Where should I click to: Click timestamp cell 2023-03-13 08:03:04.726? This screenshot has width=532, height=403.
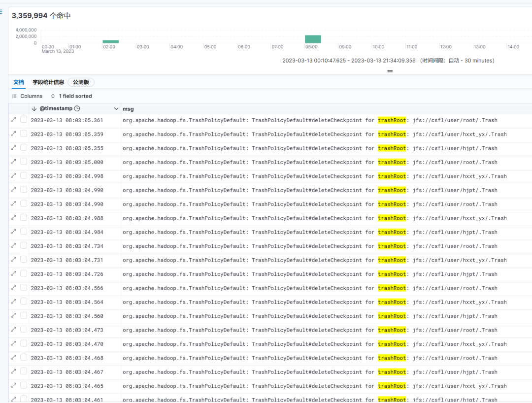click(x=67, y=274)
